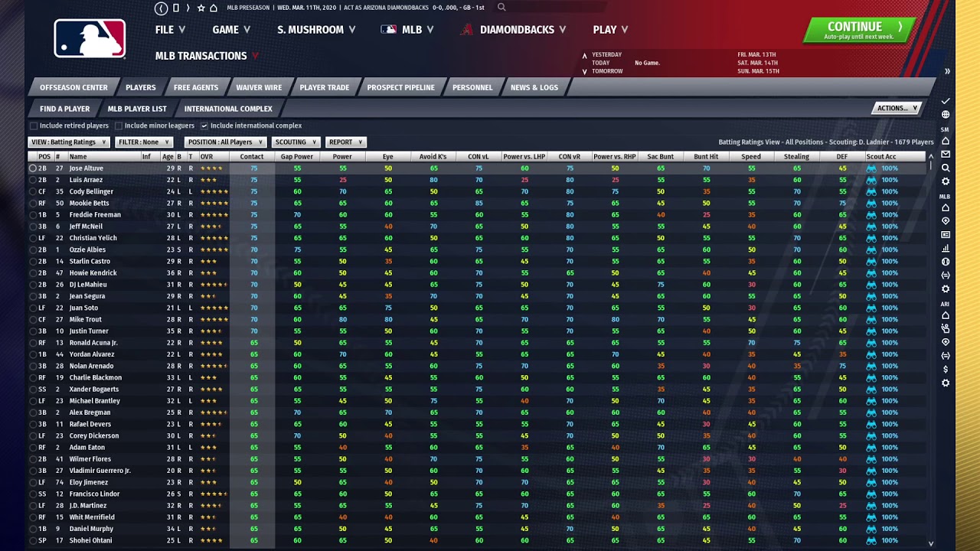Show yesterday using the schedule up arrow
The width and height of the screenshot is (980, 551).
coord(585,55)
